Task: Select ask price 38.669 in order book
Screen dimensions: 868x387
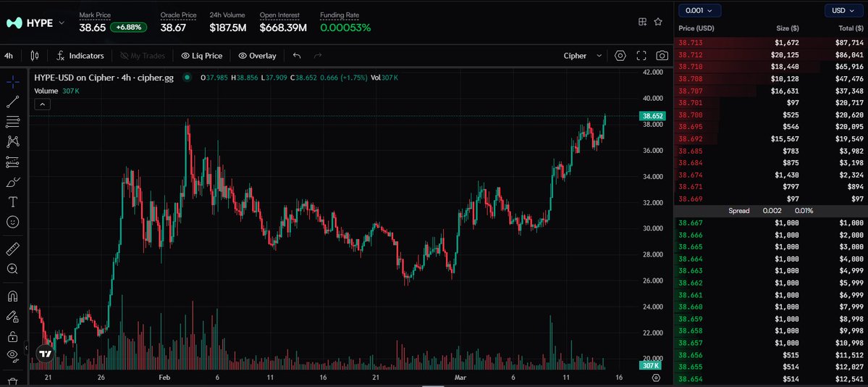Action: (x=691, y=199)
